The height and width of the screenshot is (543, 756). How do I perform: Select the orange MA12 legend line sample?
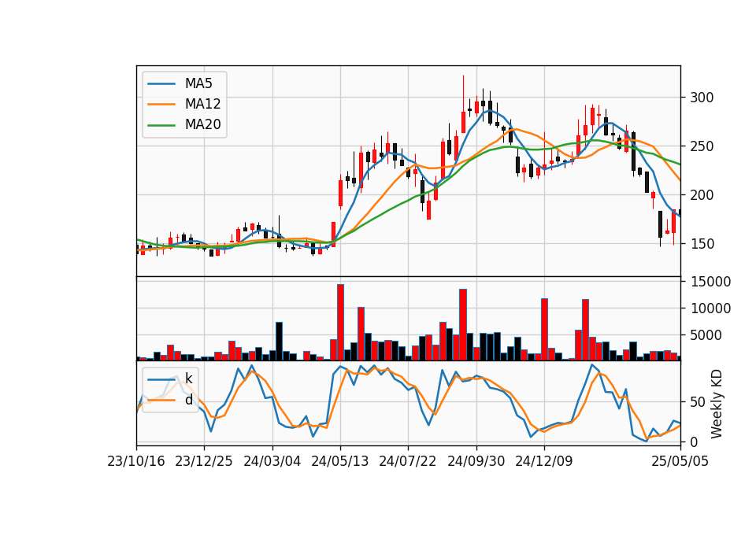pos(161,104)
